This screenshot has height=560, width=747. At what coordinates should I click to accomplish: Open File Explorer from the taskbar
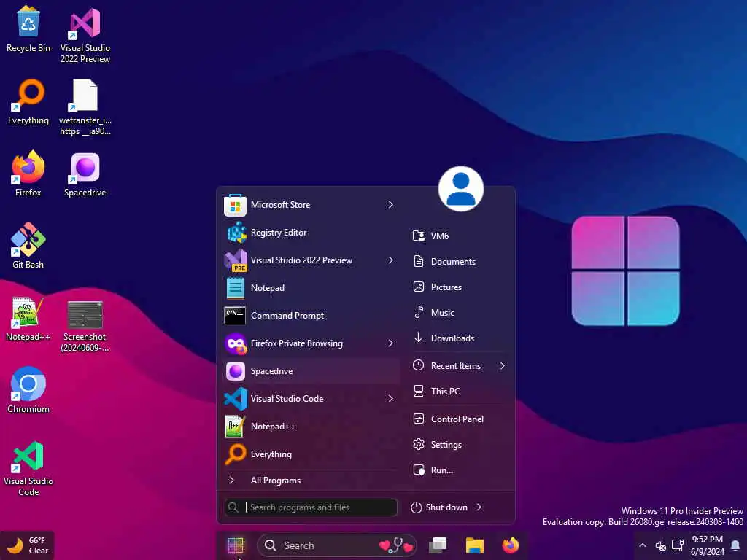click(x=474, y=545)
